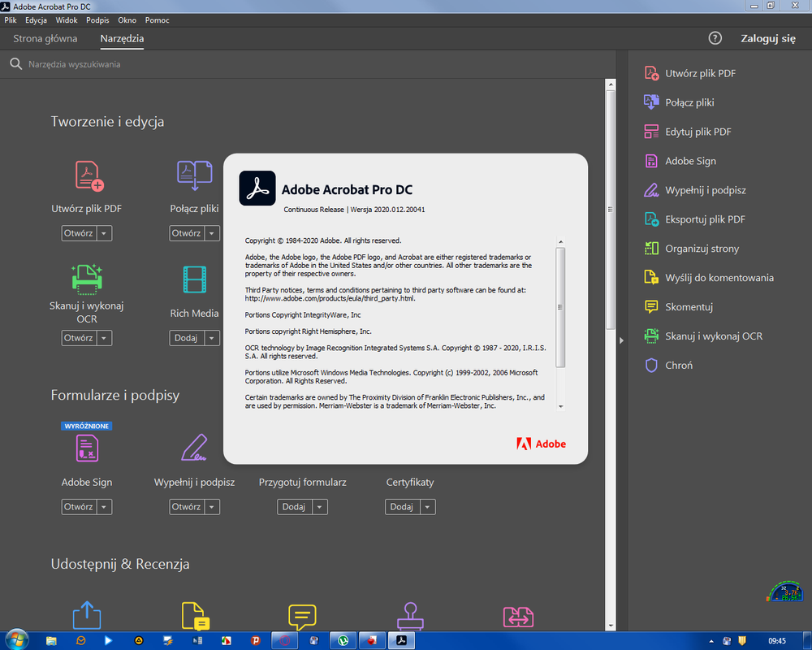812x650 pixels.
Task: Expand dropdown arrow for Skanuj i wykonaj OCR
Action: coord(104,338)
